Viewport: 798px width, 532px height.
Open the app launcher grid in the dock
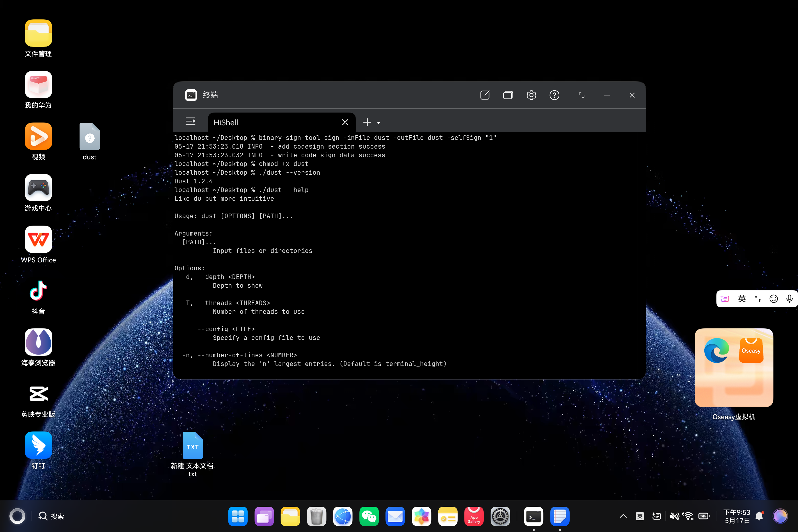coord(238,516)
